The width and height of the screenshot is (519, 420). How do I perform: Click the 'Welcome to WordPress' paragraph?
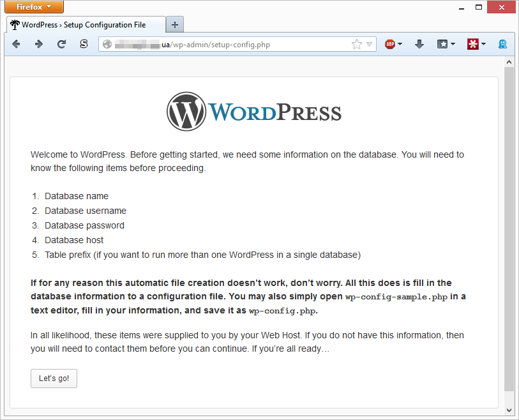pyautogui.click(x=247, y=161)
